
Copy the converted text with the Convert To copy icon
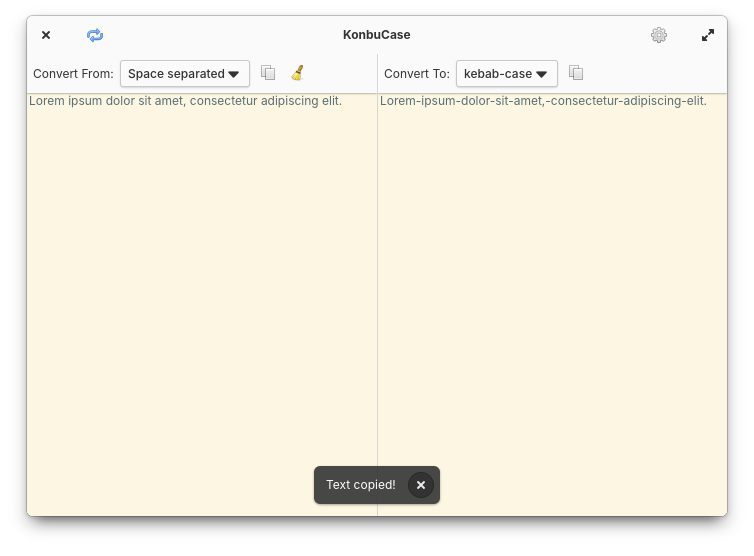(576, 73)
